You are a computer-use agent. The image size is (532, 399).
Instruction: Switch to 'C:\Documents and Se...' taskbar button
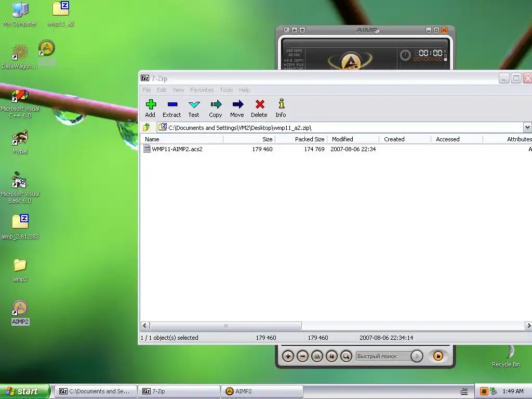(x=96, y=391)
